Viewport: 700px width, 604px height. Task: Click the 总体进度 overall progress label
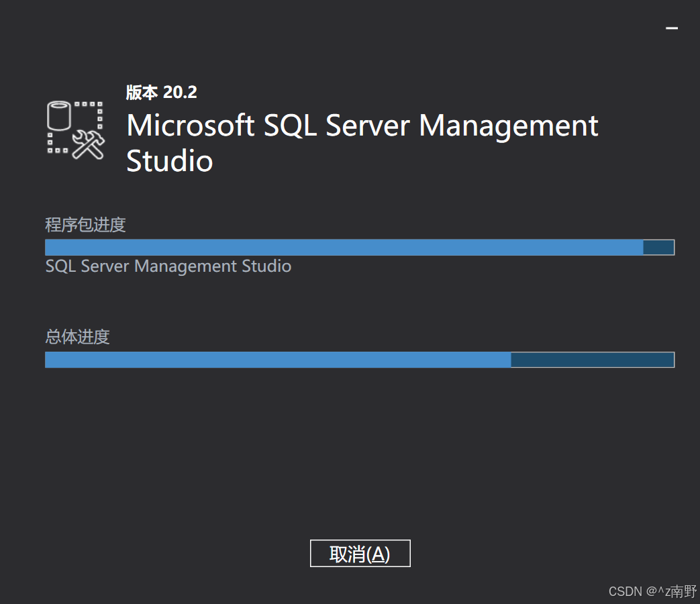pos(76,337)
